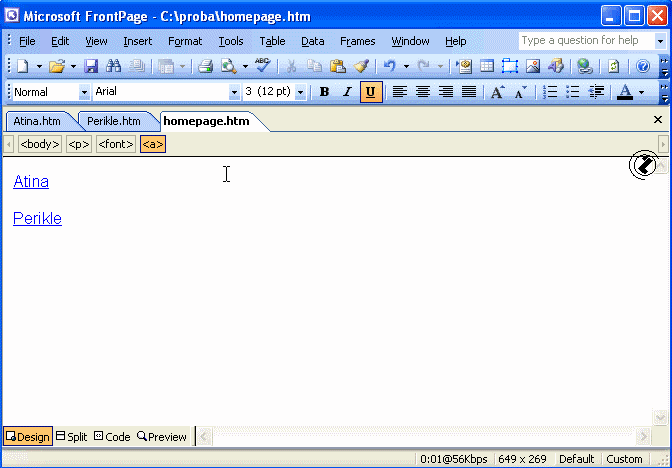The image size is (672, 468).
Task: Open the Frames menu
Action: (357, 41)
